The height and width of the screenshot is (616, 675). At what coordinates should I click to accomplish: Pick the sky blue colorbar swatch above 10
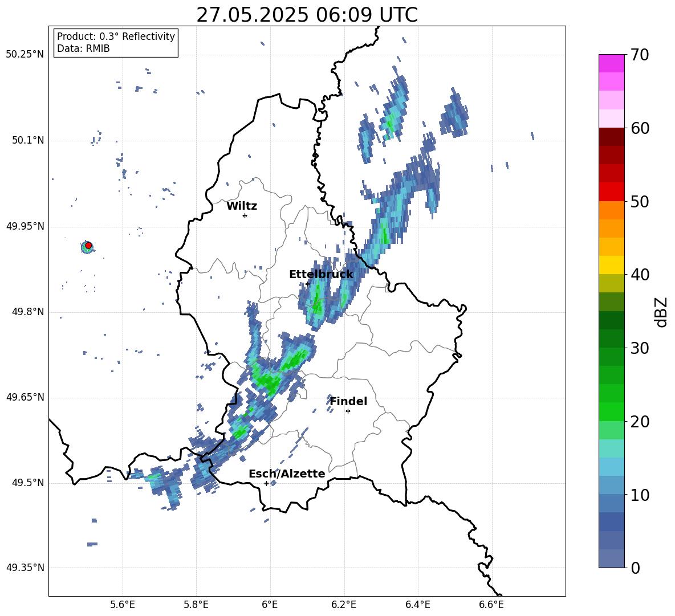[612, 467]
